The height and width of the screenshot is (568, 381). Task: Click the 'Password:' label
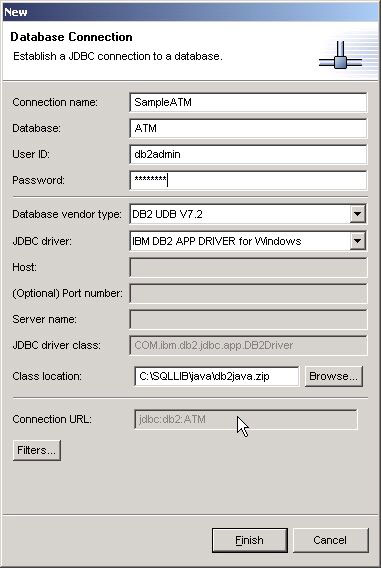pyautogui.click(x=38, y=180)
